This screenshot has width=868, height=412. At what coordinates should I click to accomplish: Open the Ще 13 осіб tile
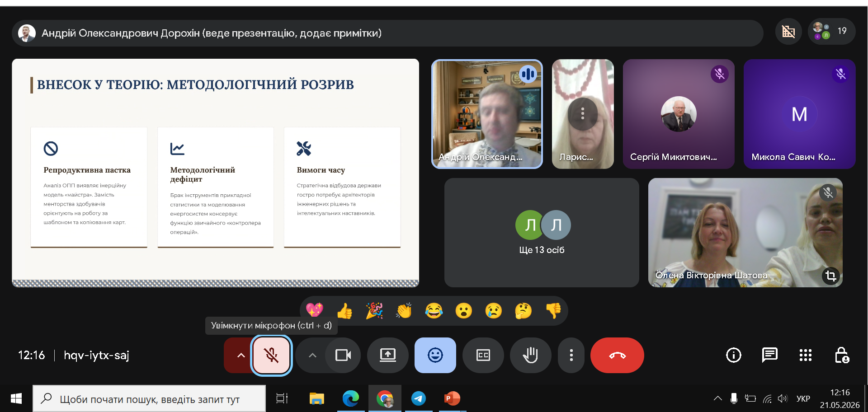[x=542, y=233]
